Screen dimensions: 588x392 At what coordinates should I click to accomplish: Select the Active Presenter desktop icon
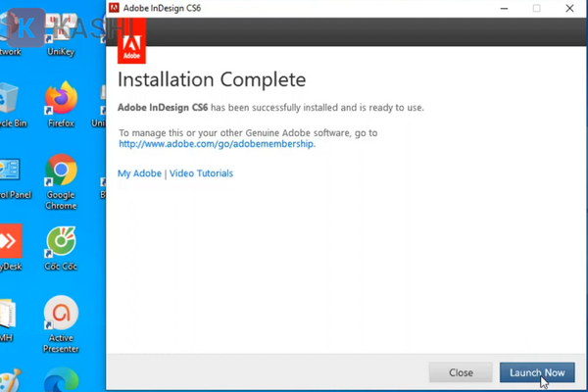tap(61, 315)
